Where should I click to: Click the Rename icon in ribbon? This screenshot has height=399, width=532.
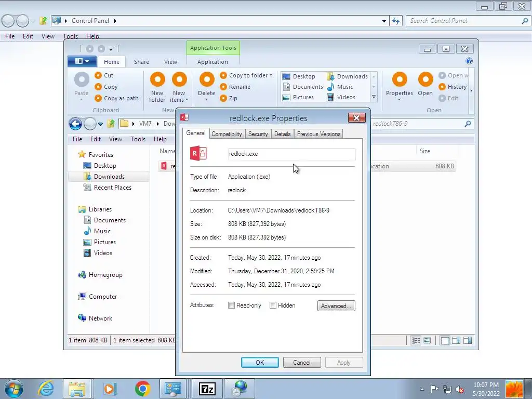(x=223, y=87)
